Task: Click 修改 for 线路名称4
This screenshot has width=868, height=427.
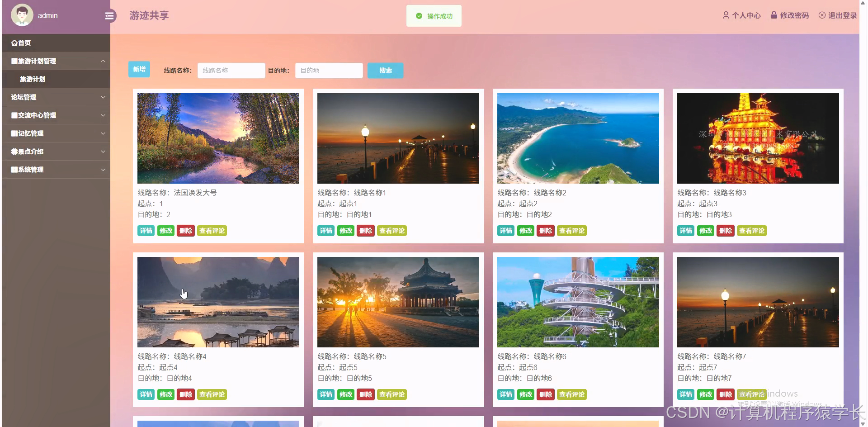Action: [166, 394]
